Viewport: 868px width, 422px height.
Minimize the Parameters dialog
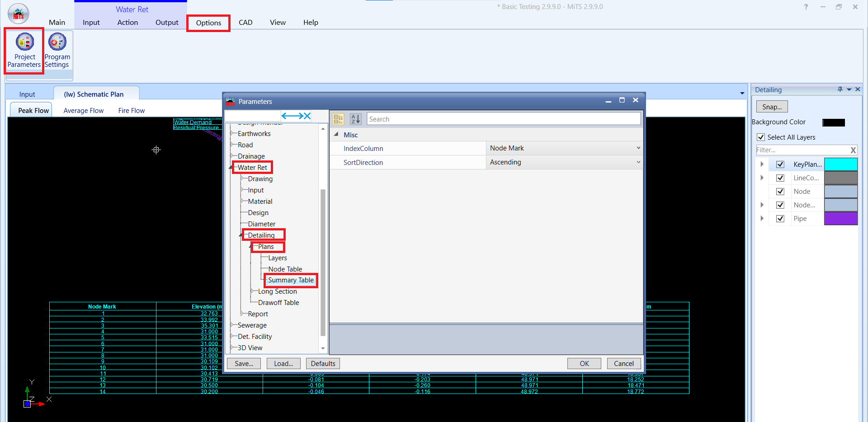tap(609, 101)
